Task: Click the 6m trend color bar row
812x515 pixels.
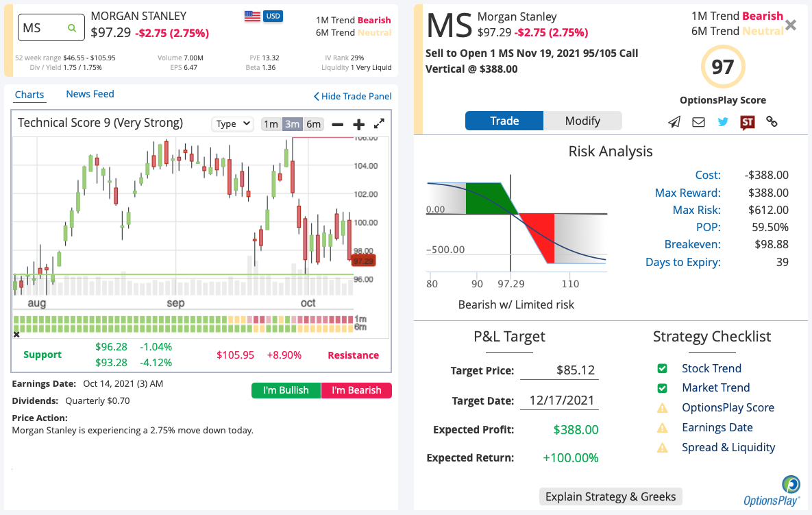Action: (184, 328)
